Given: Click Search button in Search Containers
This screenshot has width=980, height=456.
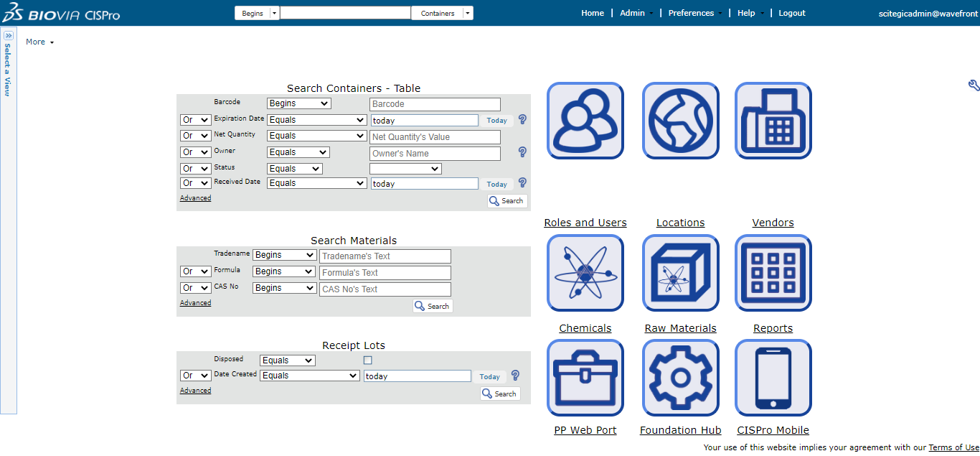Looking at the screenshot, I should [507, 201].
